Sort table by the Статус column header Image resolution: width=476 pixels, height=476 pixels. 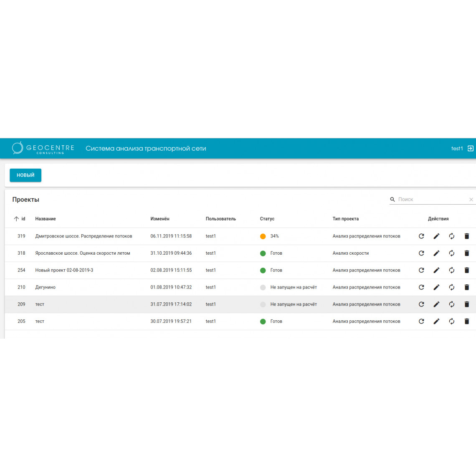267,219
